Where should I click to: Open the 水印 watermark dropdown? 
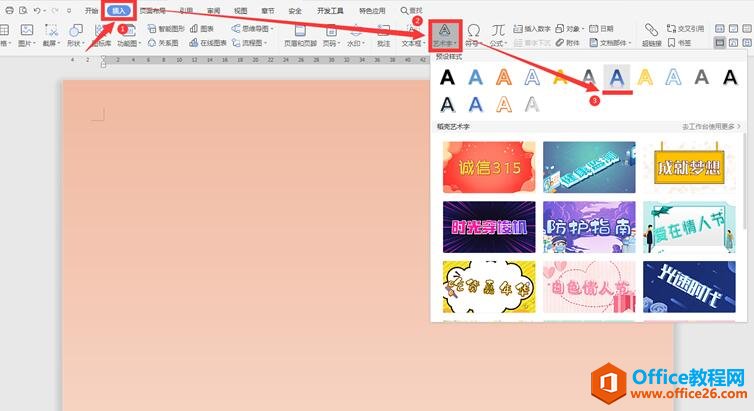tap(355, 35)
